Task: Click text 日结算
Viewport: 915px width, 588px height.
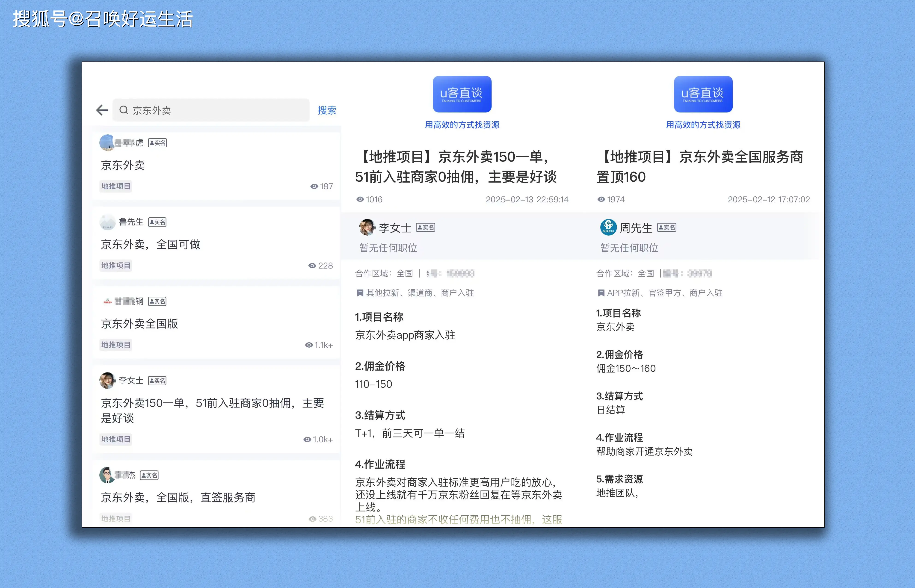Action: tap(611, 410)
